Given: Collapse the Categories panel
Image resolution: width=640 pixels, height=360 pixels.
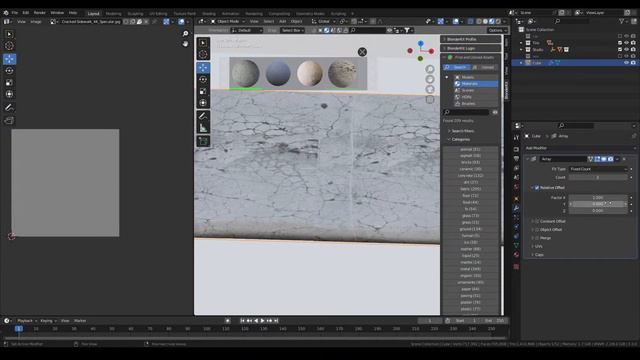Looking at the screenshot, I should click(x=460, y=140).
